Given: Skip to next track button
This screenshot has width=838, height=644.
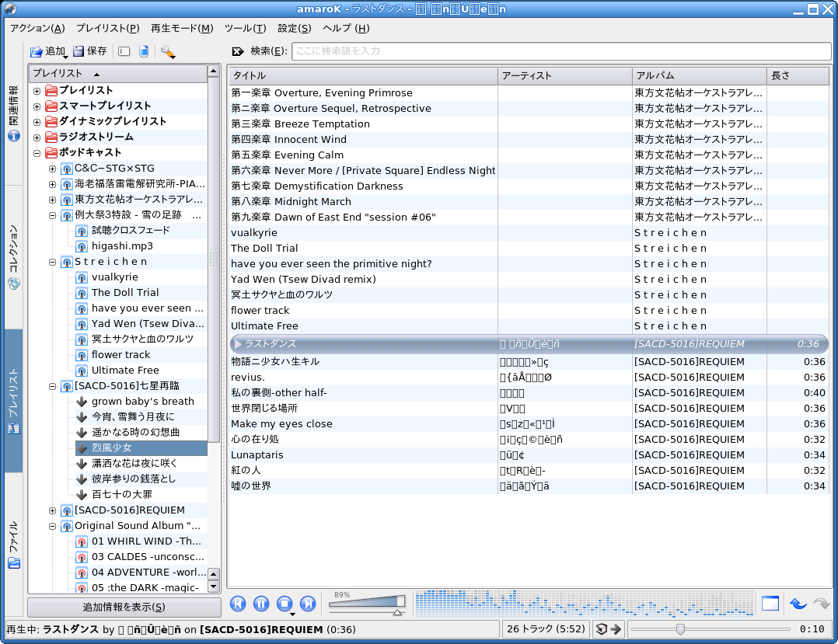Looking at the screenshot, I should click(x=308, y=604).
